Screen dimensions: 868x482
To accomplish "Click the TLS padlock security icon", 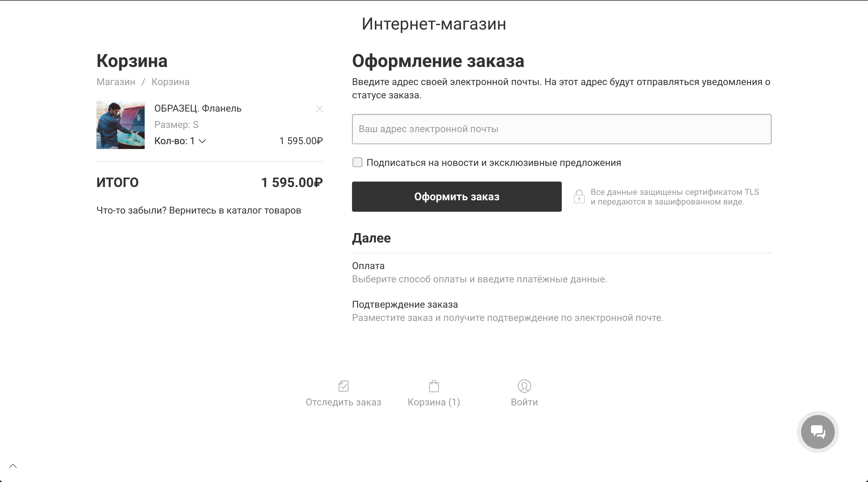I will [x=579, y=196].
